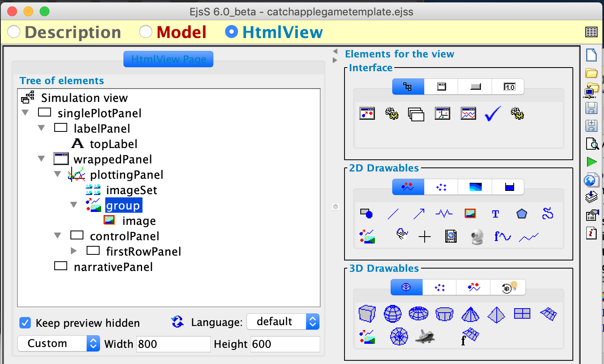Open the Language dropdown
This screenshot has height=364, width=604.
pyautogui.click(x=283, y=322)
